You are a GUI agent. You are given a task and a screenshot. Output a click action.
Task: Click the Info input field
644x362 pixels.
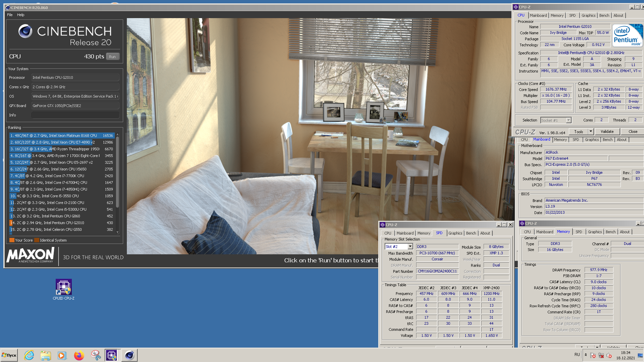point(75,115)
